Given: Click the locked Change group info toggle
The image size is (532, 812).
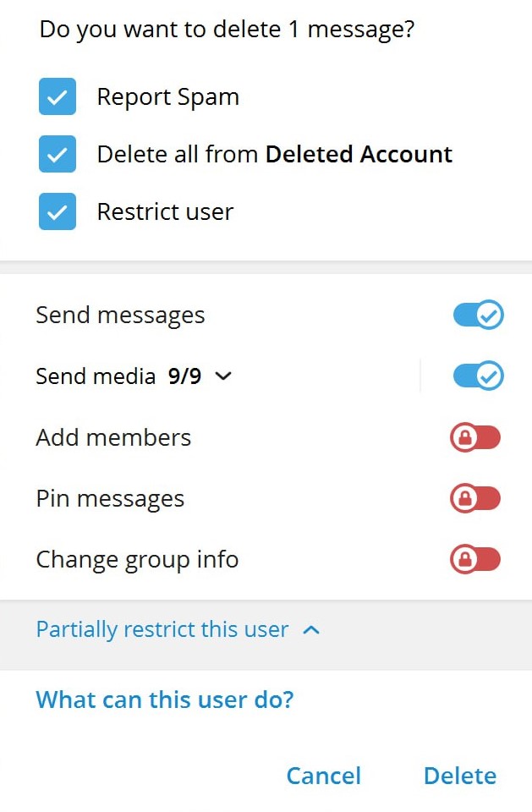Looking at the screenshot, I should [475, 560].
